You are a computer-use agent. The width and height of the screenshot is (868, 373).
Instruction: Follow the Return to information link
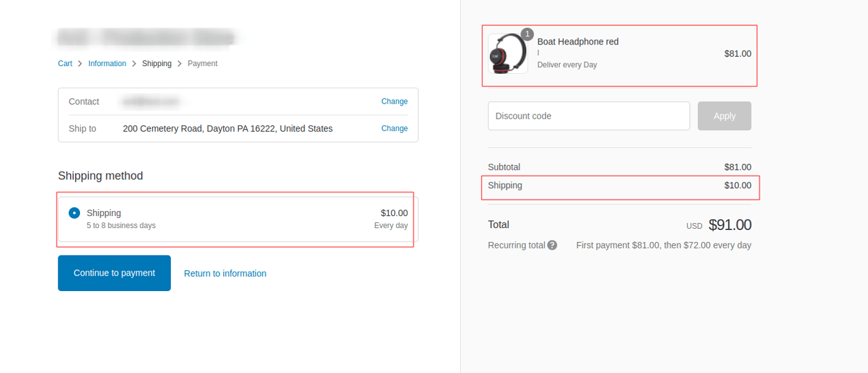[x=225, y=273]
